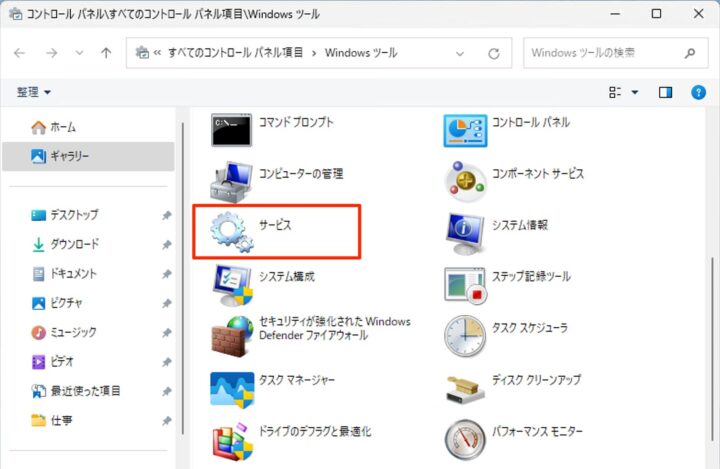The image size is (720, 469).
Task: Open the Control Panel icon (コントロール パネル)
Action: pos(465,130)
